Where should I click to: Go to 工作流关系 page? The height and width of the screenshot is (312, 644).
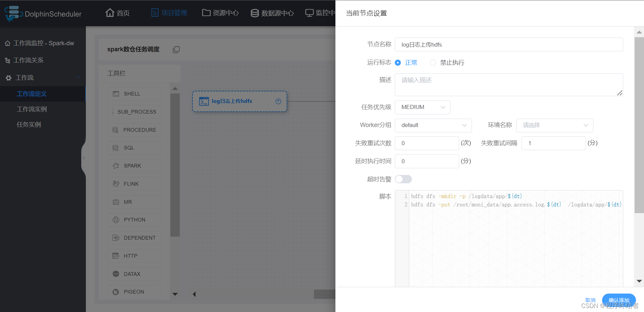pyautogui.click(x=29, y=60)
